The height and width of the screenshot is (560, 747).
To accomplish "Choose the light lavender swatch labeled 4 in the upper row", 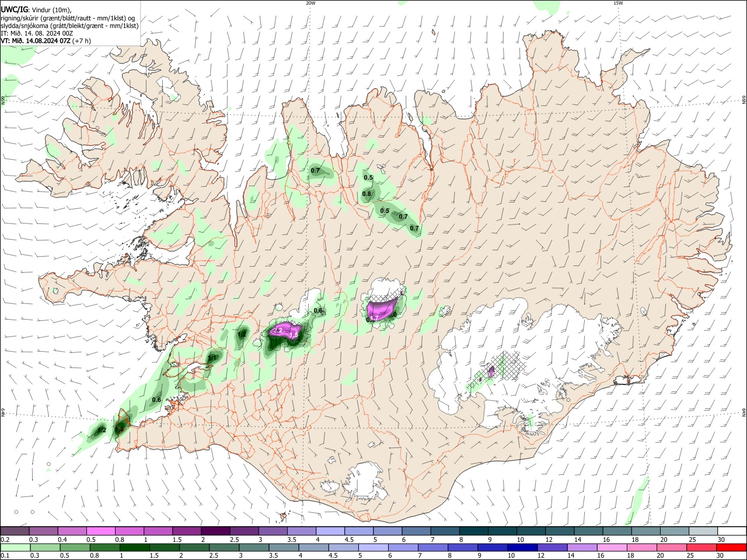I will click(x=329, y=531).
